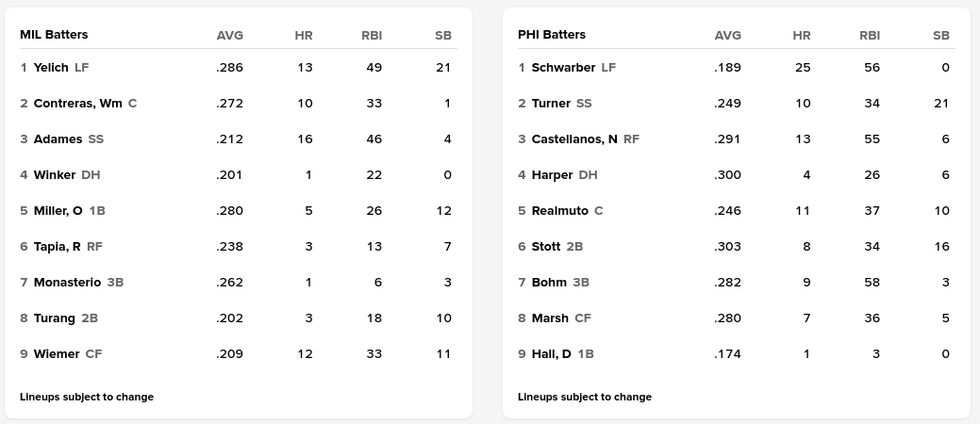
Task: Open Wiemer player profile
Action: pyautogui.click(x=57, y=354)
